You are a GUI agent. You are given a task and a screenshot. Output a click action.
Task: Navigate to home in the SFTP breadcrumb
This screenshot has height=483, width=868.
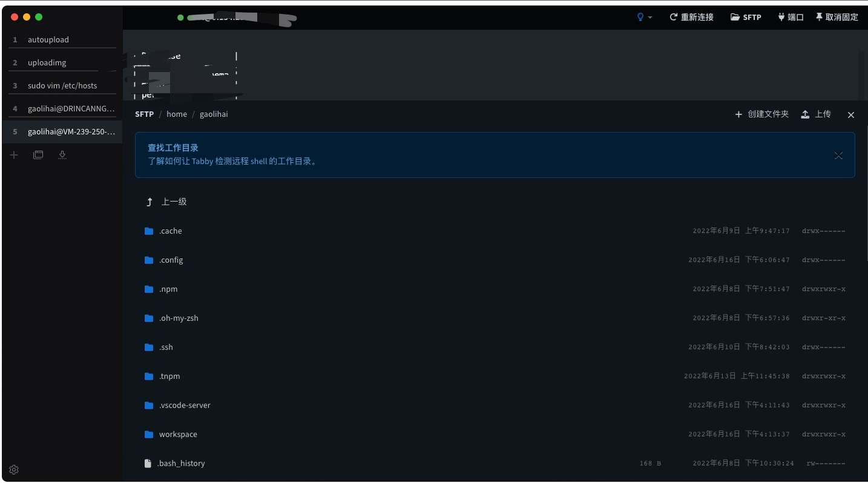[x=176, y=114]
